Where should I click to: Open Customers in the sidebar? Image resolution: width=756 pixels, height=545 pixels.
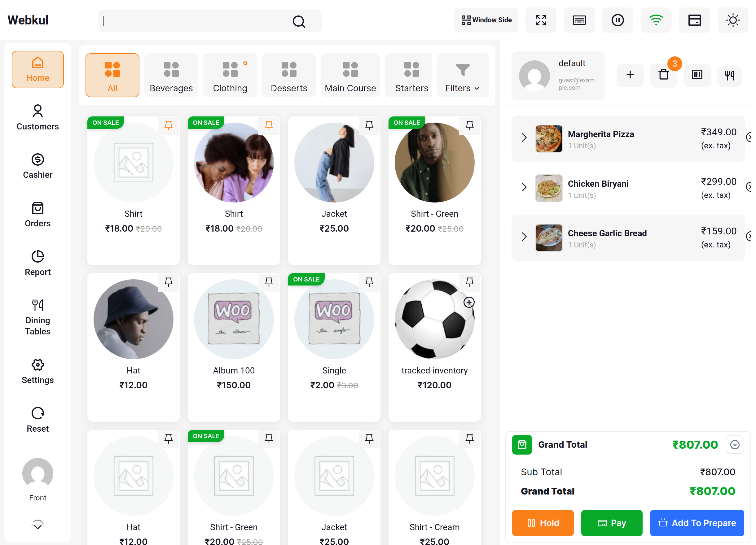[x=38, y=118]
